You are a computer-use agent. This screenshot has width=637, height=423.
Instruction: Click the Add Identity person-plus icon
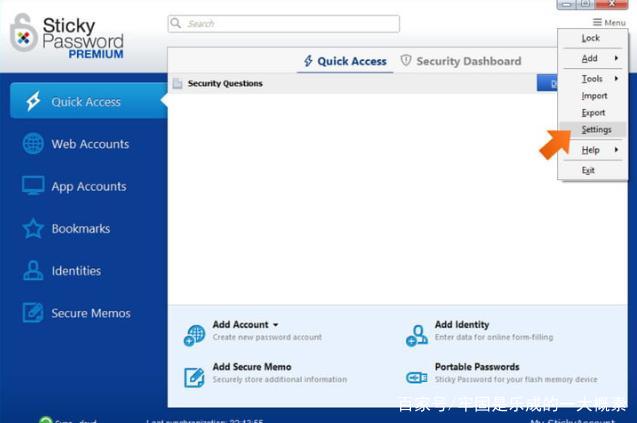416,336
